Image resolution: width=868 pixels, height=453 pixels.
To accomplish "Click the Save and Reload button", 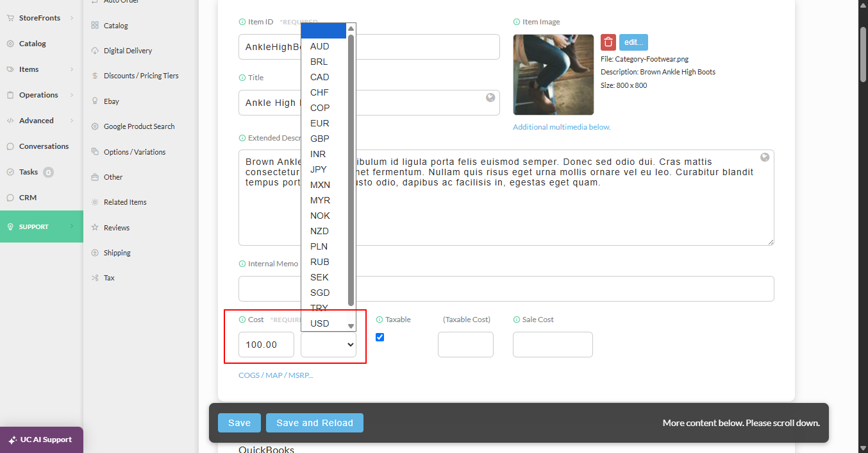I will click(315, 423).
